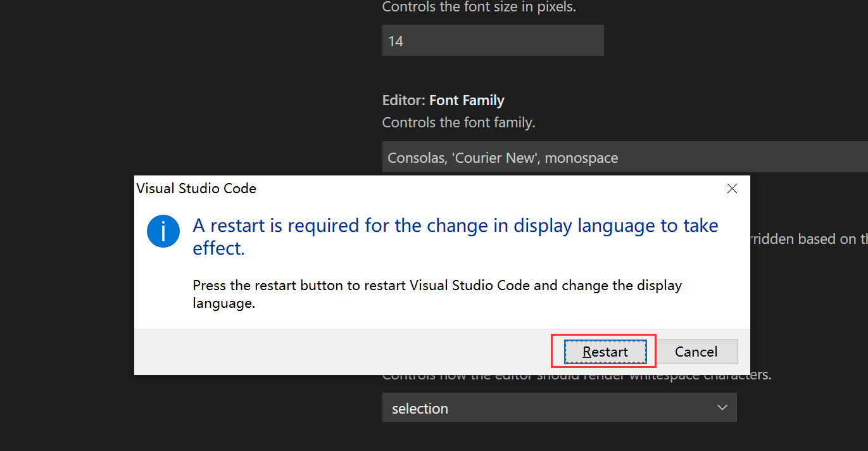Click the 'Editor: Font Family' setting title
This screenshot has height=451, width=868.
tap(443, 101)
